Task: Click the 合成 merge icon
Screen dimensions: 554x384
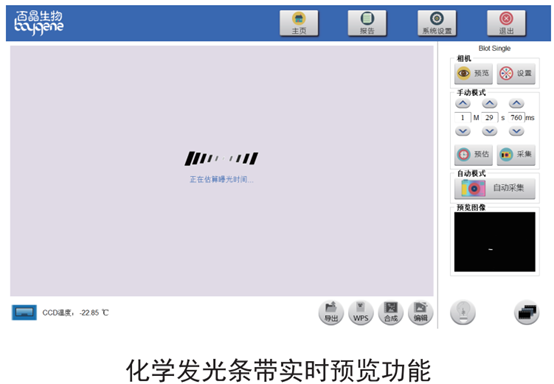Action: click(x=391, y=313)
